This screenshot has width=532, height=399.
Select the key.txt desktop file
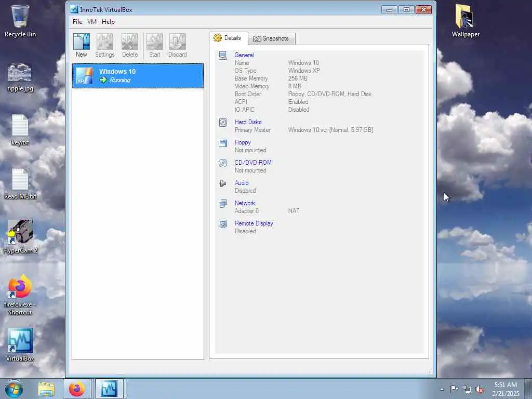pyautogui.click(x=20, y=130)
